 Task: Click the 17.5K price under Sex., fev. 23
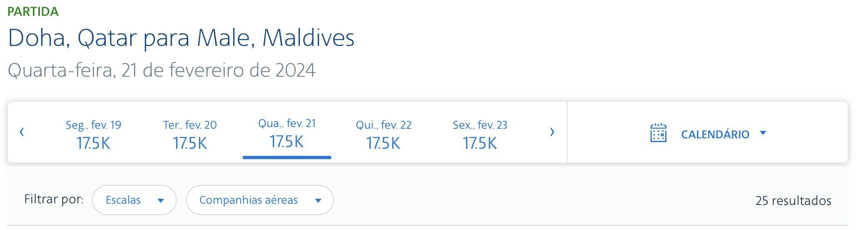click(480, 143)
